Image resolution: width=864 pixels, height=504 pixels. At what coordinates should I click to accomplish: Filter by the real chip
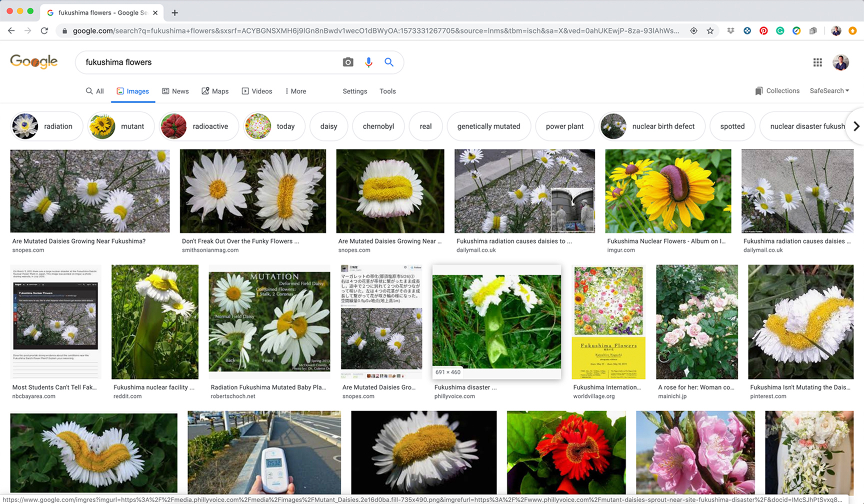[425, 126]
